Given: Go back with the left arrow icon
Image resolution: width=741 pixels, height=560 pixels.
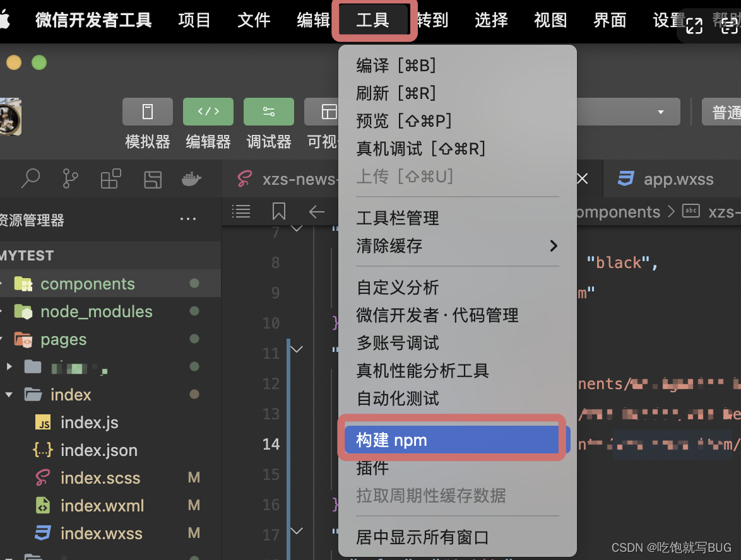Looking at the screenshot, I should pos(316,211).
